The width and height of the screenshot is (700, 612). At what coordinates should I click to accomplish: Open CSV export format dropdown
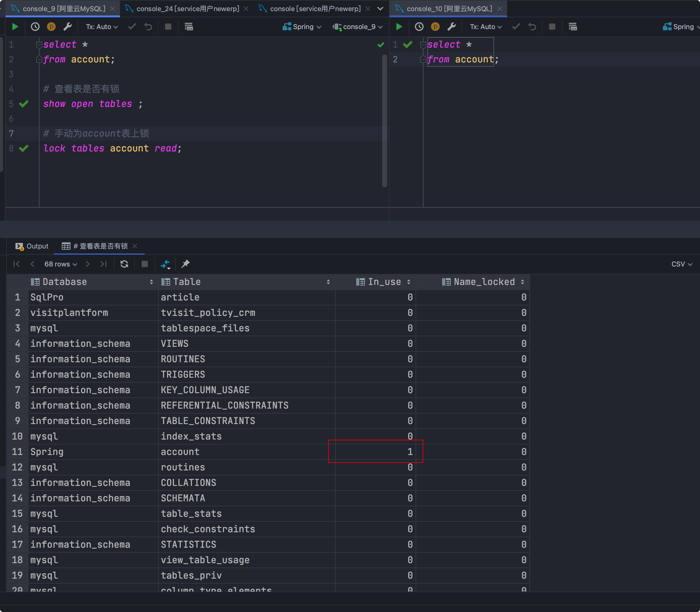tap(681, 264)
